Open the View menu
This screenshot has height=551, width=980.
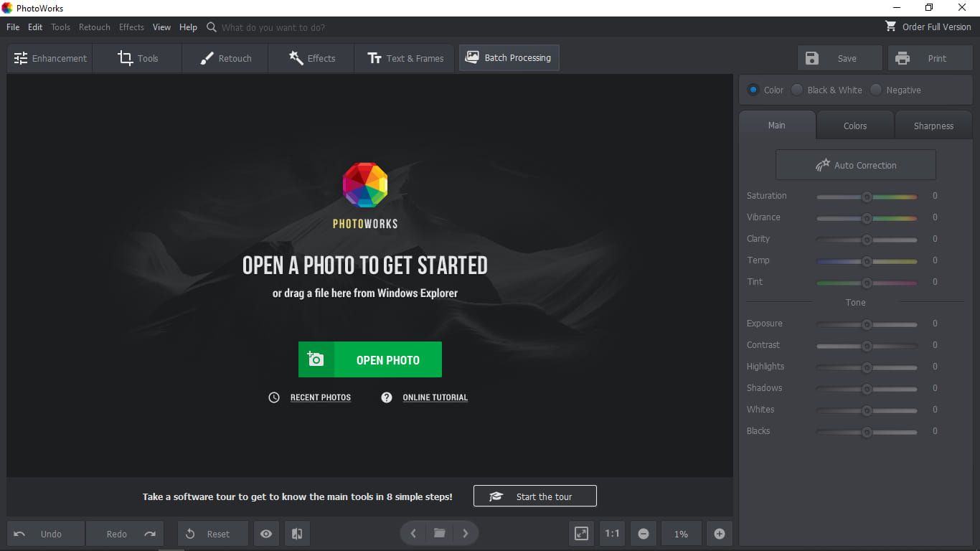point(161,27)
